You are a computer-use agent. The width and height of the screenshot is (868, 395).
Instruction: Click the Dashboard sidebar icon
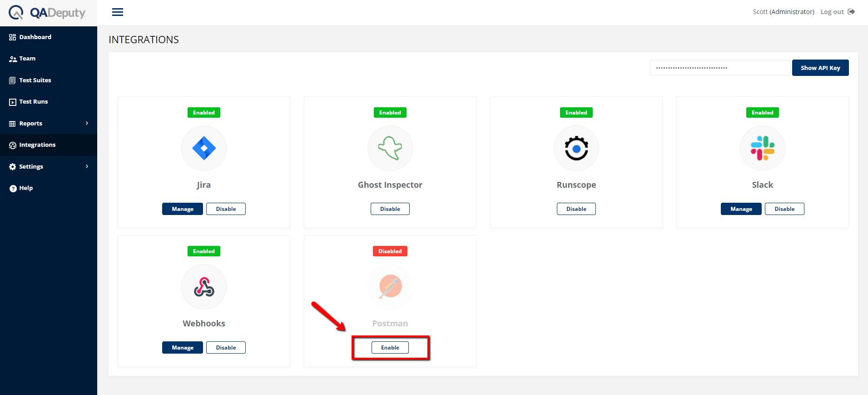tap(13, 37)
